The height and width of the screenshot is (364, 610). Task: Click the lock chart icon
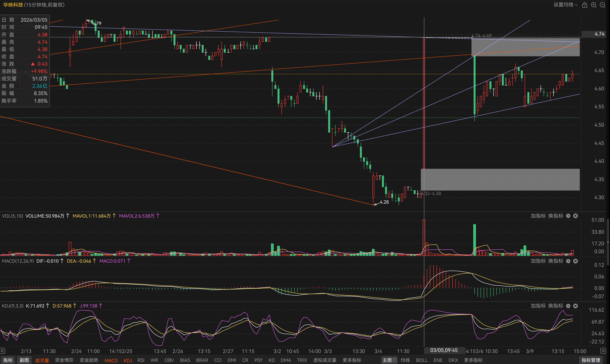584,5
